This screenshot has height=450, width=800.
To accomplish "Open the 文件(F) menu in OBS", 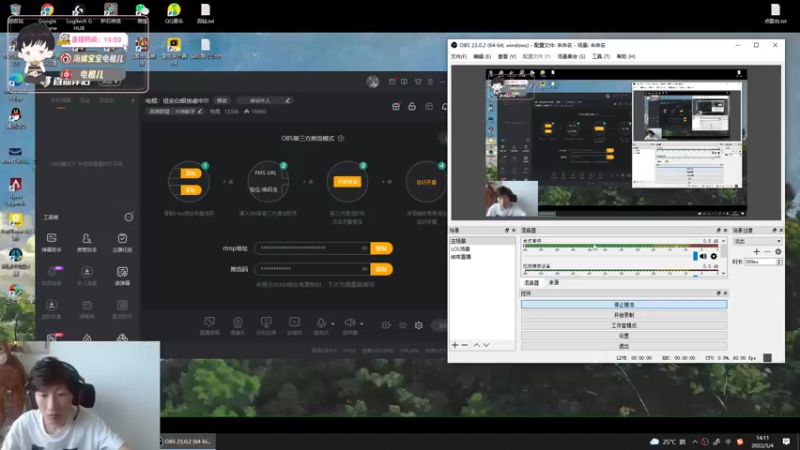I will tap(458, 57).
